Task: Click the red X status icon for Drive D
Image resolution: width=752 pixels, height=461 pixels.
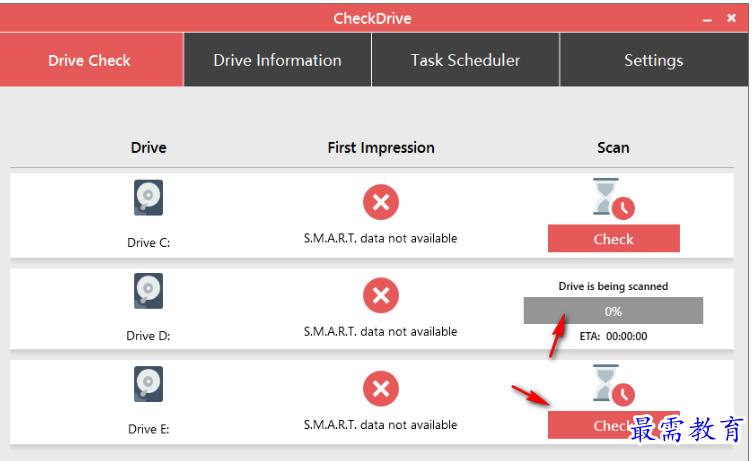Action: coord(381,295)
